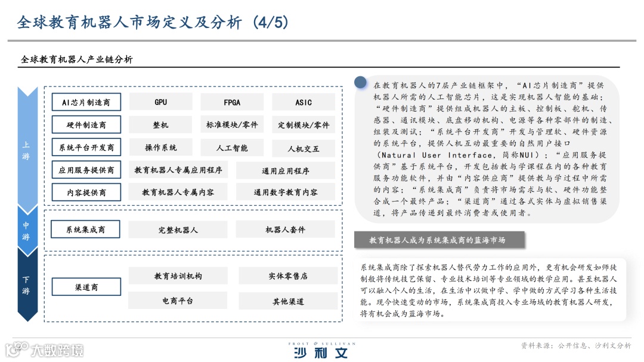Click the Frost & Sullivan 沙利文 logo
Screen dimensions: 644x362
coord(322,351)
